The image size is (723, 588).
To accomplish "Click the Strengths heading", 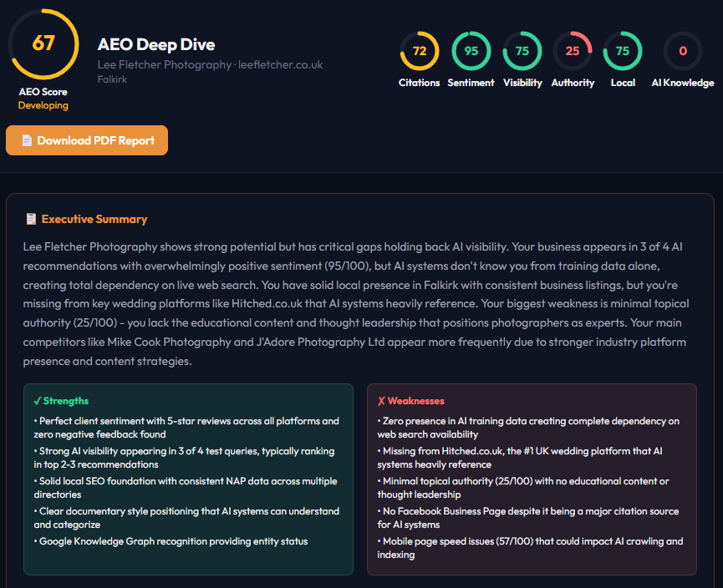I will coord(61,401).
